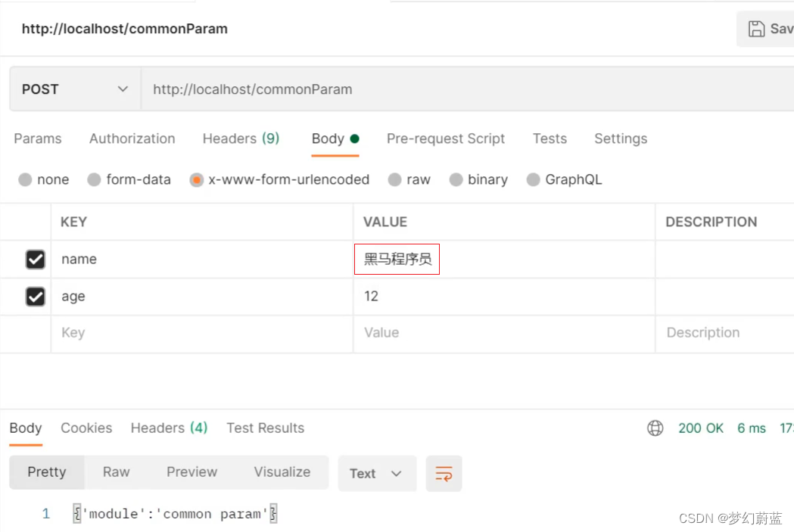Select the Visualize response view
The image size is (794, 532).
[x=282, y=472]
